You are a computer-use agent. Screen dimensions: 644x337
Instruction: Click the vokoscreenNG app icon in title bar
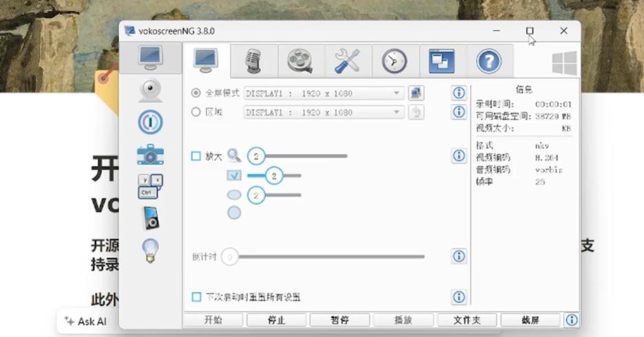click(129, 31)
